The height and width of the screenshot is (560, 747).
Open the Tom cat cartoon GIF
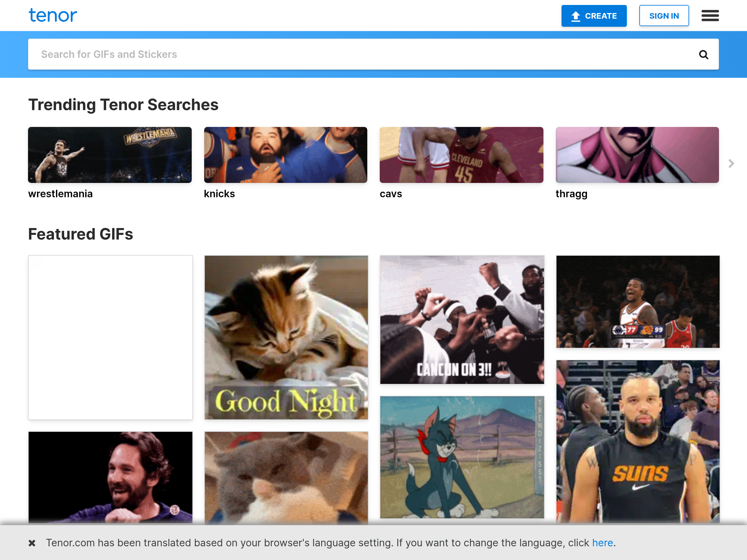coord(462,457)
